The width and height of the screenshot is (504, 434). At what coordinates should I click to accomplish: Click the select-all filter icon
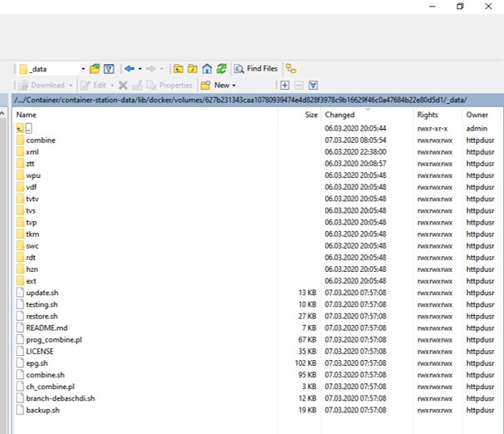(314, 85)
